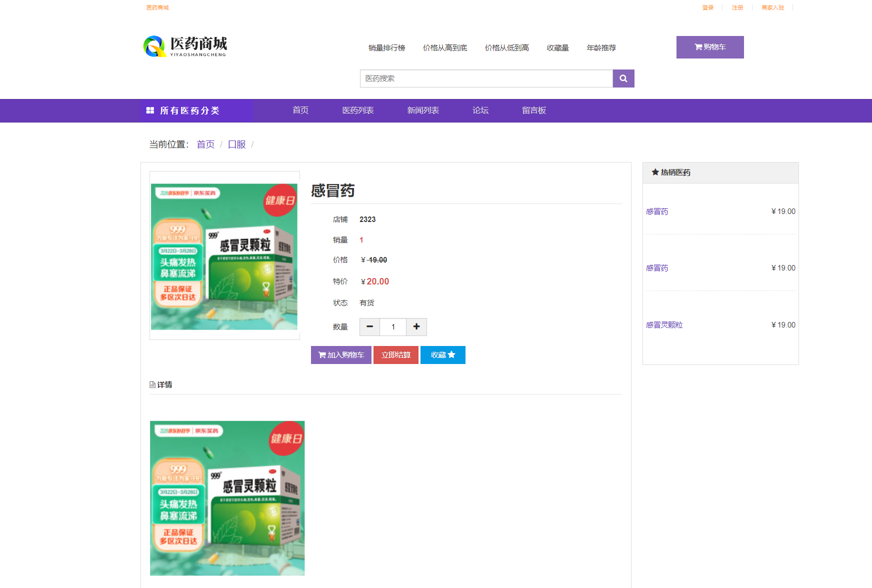Click the search magnifier icon
The width and height of the screenshot is (872, 588).
click(623, 78)
